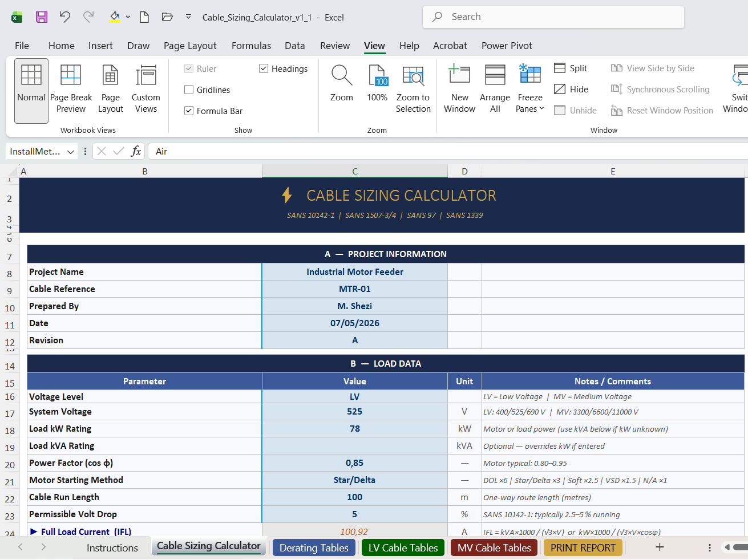The height and width of the screenshot is (560, 748).
Task: Uncheck the Formula Bar checkbox
Action: pyautogui.click(x=189, y=111)
